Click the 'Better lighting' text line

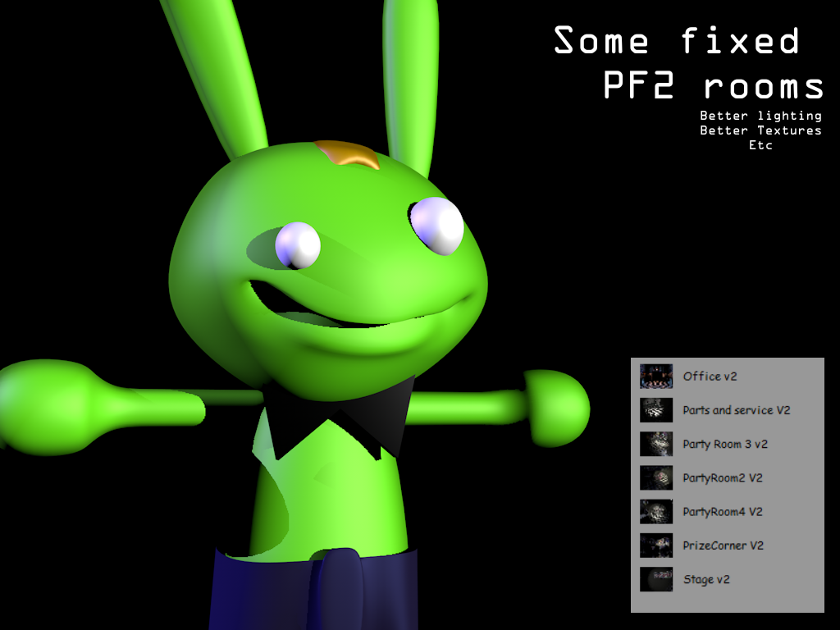coord(760,116)
